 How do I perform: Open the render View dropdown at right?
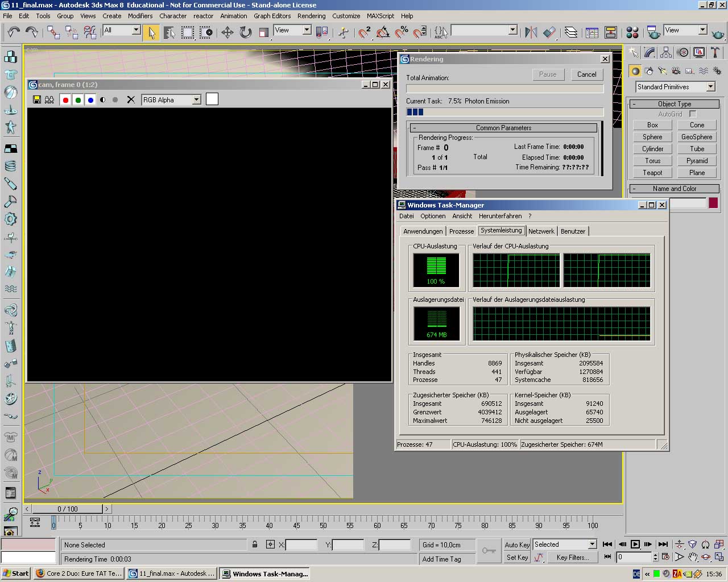pos(702,30)
